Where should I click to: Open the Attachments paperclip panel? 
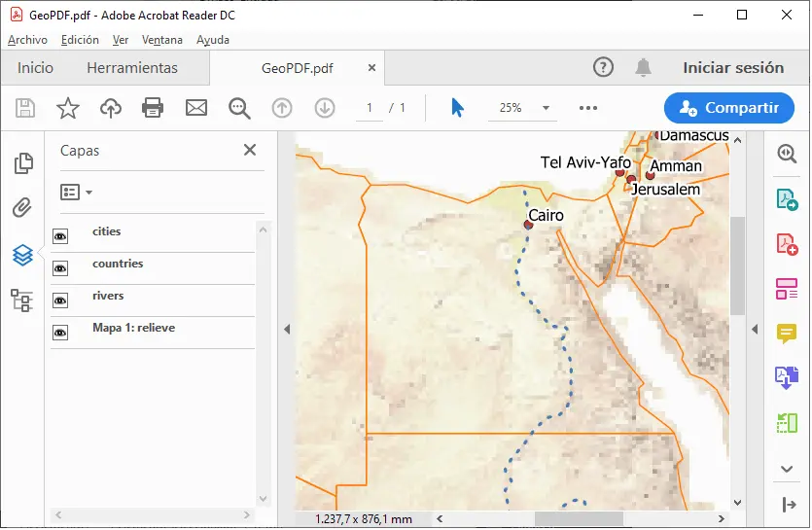(23, 208)
